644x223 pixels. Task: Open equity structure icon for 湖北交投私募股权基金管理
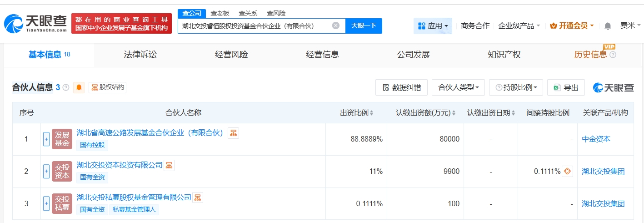coord(197,198)
